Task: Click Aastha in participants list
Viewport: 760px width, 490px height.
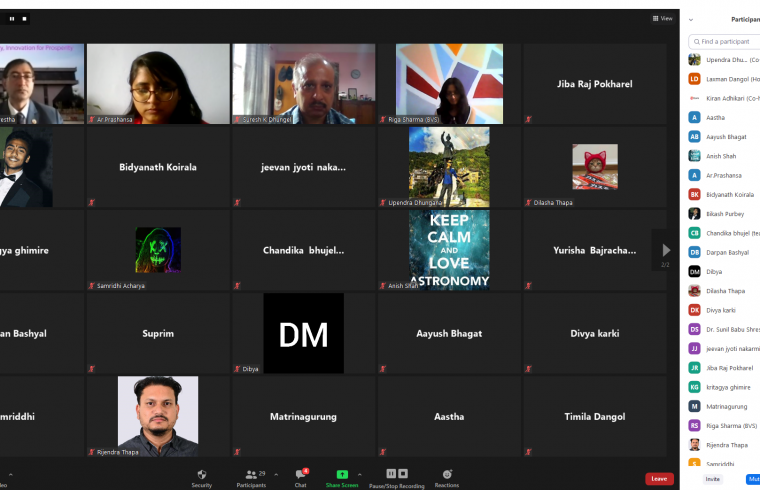Action: (724, 117)
